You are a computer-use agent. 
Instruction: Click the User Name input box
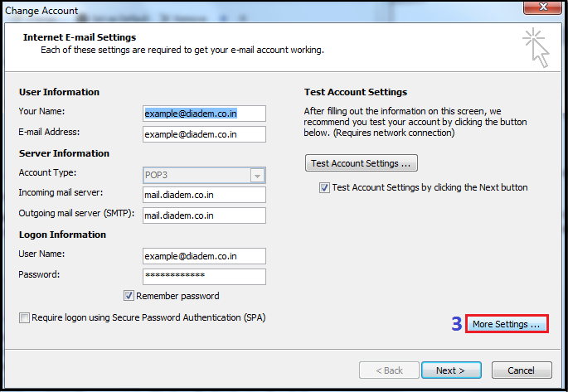coord(204,256)
